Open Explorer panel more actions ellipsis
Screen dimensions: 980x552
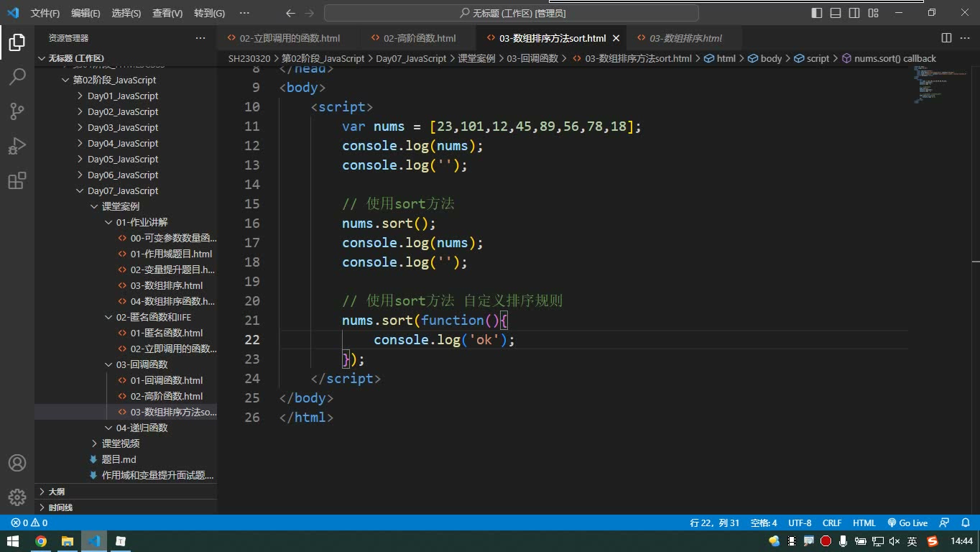tap(200, 38)
